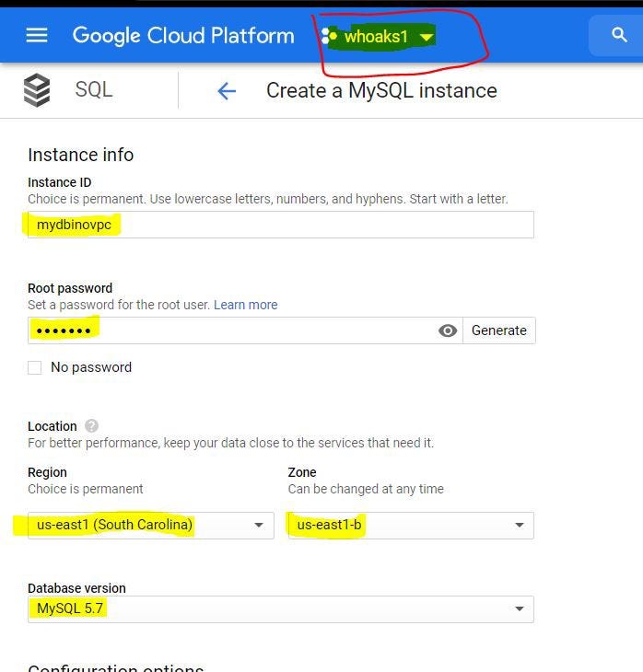Click the Location help question mark icon
The width and height of the screenshot is (643, 672).
coord(91,426)
